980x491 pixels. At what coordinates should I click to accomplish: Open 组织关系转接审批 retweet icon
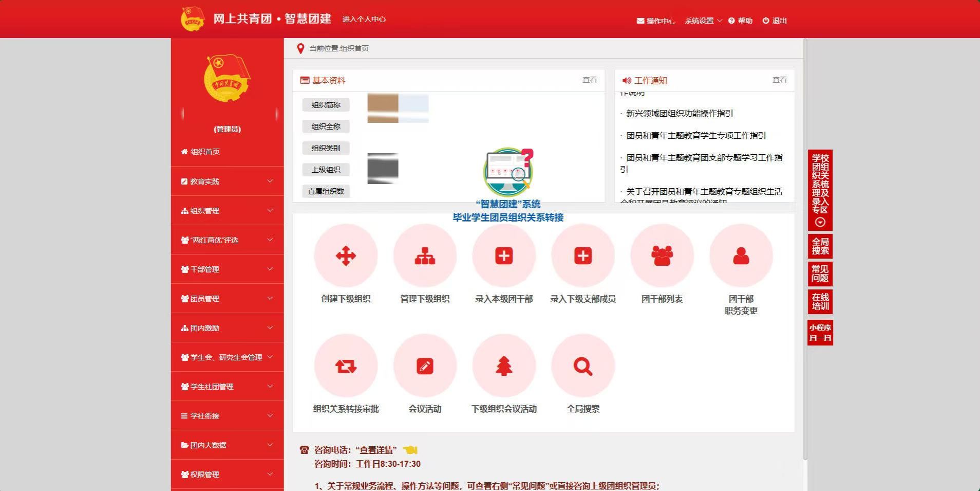pyautogui.click(x=346, y=366)
